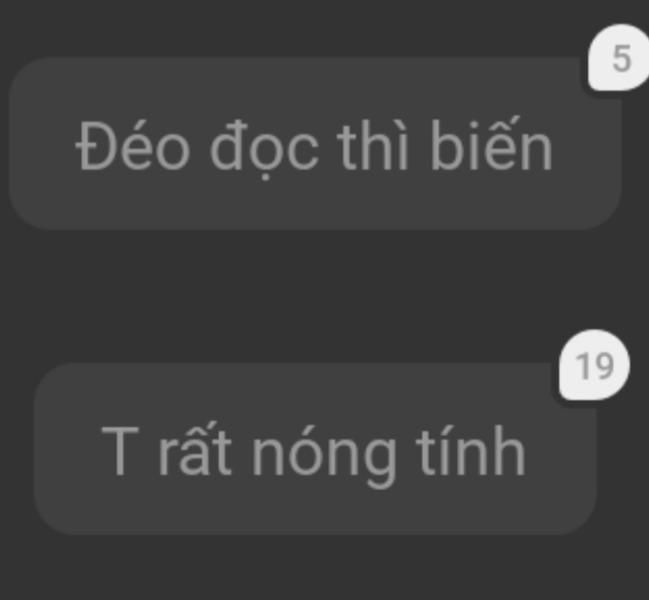Select the "T rất nóng tính" bubble
The width and height of the screenshot is (649, 600).
[x=315, y=449]
